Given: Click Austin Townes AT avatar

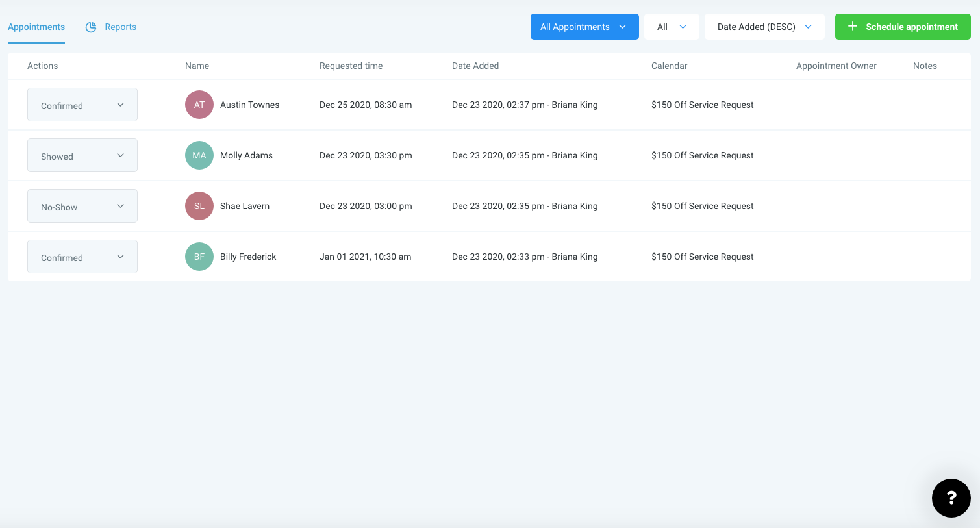Looking at the screenshot, I should (x=199, y=105).
